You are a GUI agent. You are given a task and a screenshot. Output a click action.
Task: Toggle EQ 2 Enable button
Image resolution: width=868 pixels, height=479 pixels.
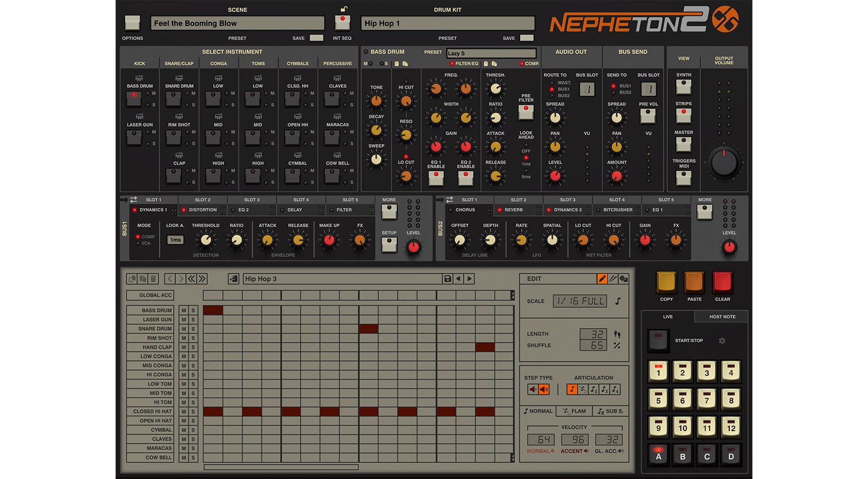(466, 178)
